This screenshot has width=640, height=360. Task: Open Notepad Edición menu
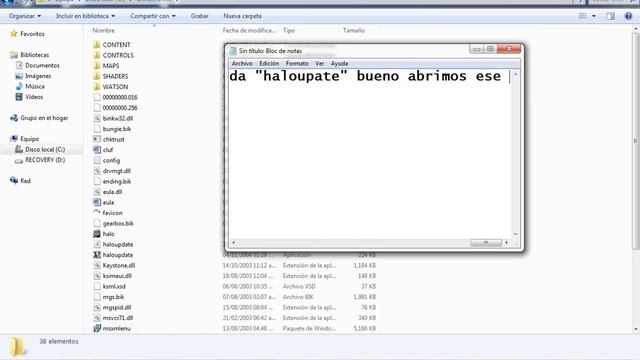(269, 63)
